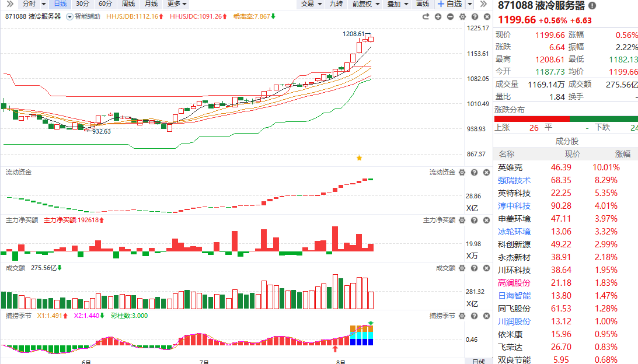Open 流动资金 panel settings gear

point(462,173)
